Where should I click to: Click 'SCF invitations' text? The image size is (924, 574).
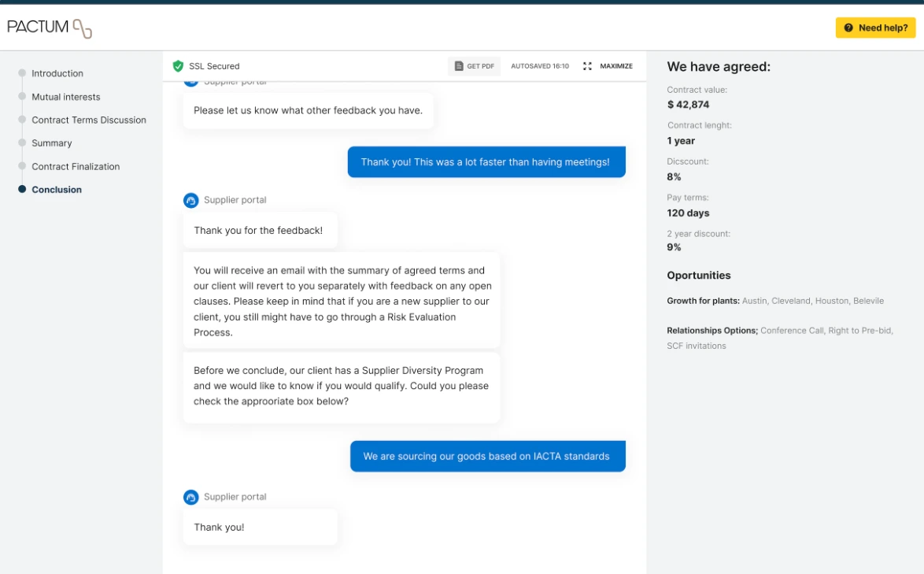pos(696,346)
